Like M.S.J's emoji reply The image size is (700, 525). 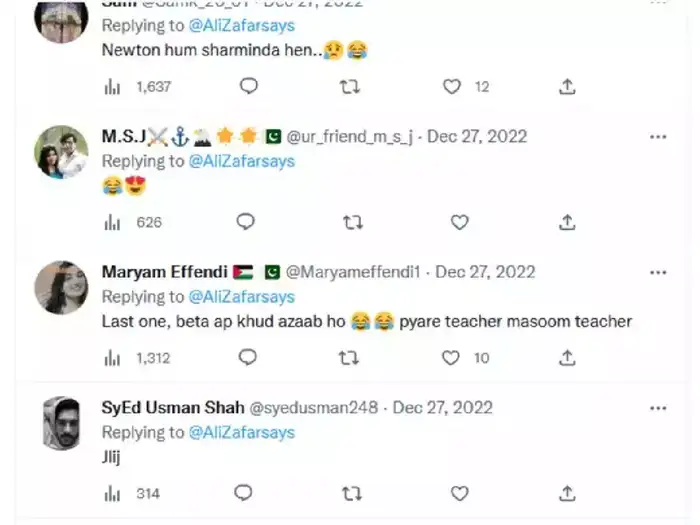click(x=459, y=222)
